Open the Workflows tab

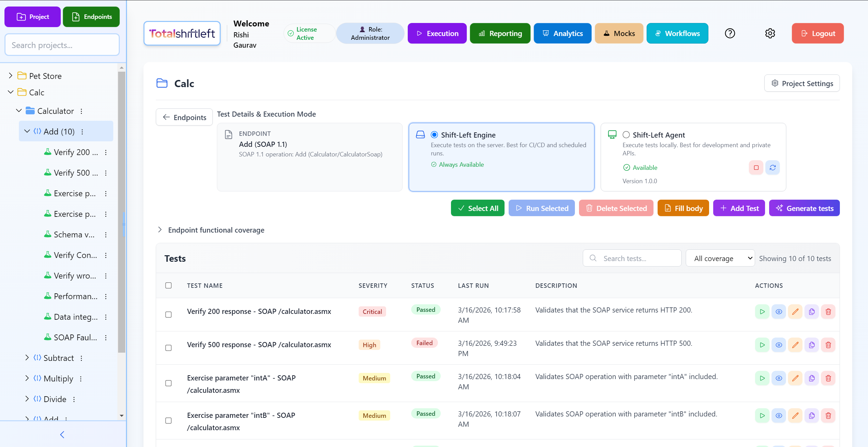coord(677,33)
